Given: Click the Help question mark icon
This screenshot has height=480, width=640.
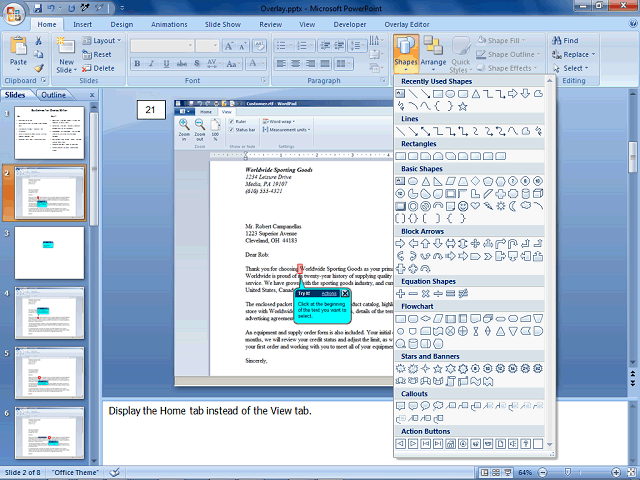Looking at the screenshot, I should [633, 24].
